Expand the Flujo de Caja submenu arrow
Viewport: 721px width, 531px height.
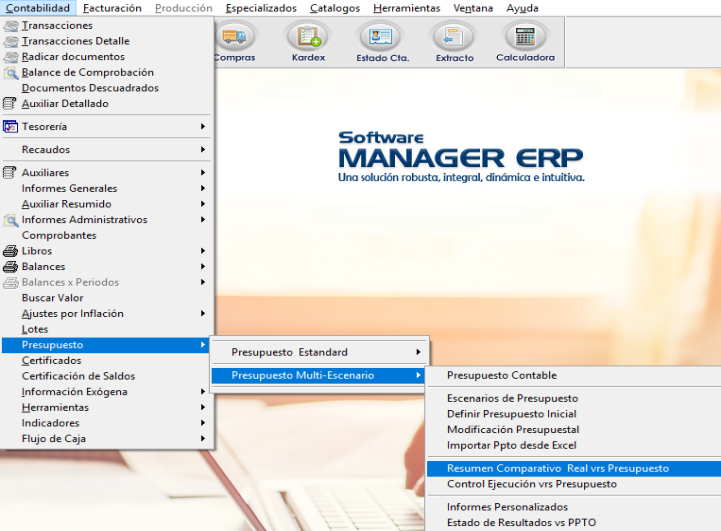(x=203, y=438)
